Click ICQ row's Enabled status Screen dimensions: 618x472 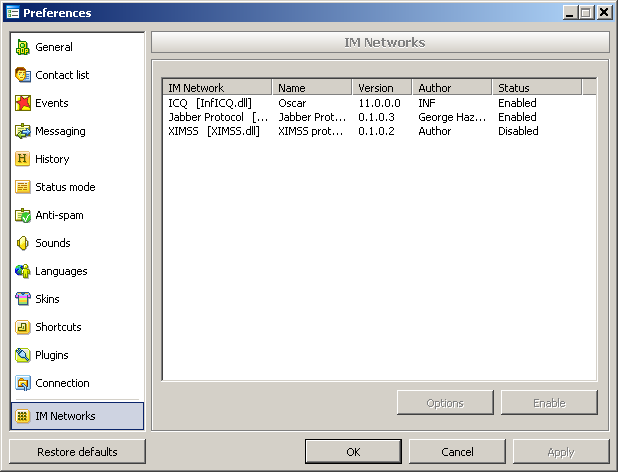(517, 103)
